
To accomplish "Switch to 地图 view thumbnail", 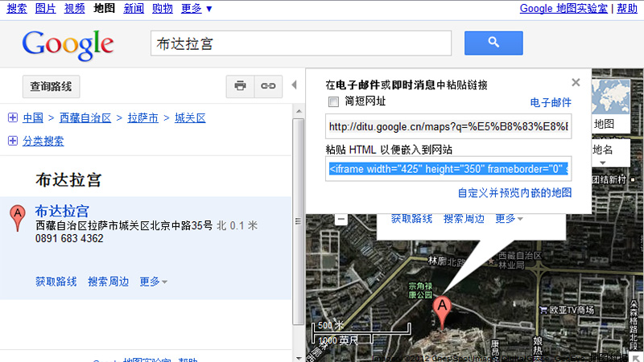I will (x=611, y=105).
